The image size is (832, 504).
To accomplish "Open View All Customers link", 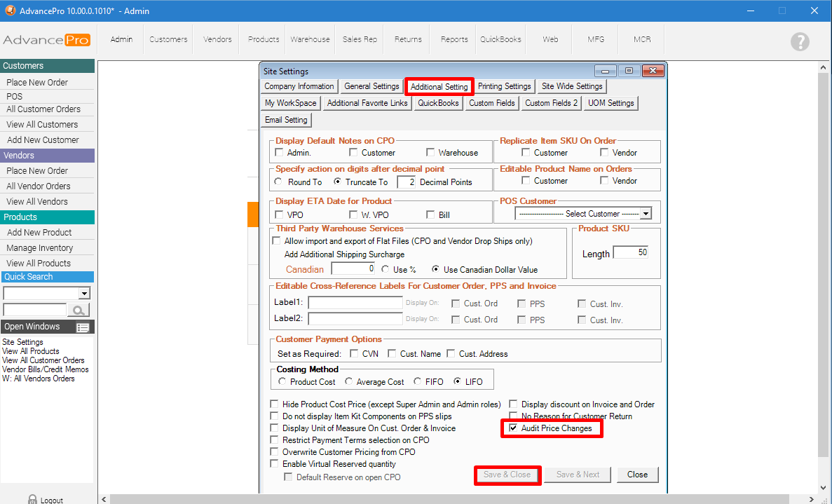I will (x=42, y=125).
